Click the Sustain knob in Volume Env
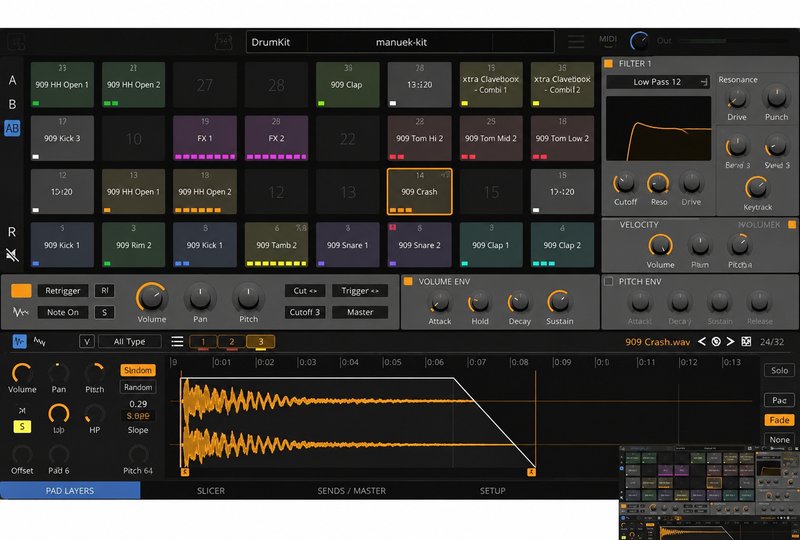The width and height of the screenshot is (800, 540). coord(559,302)
